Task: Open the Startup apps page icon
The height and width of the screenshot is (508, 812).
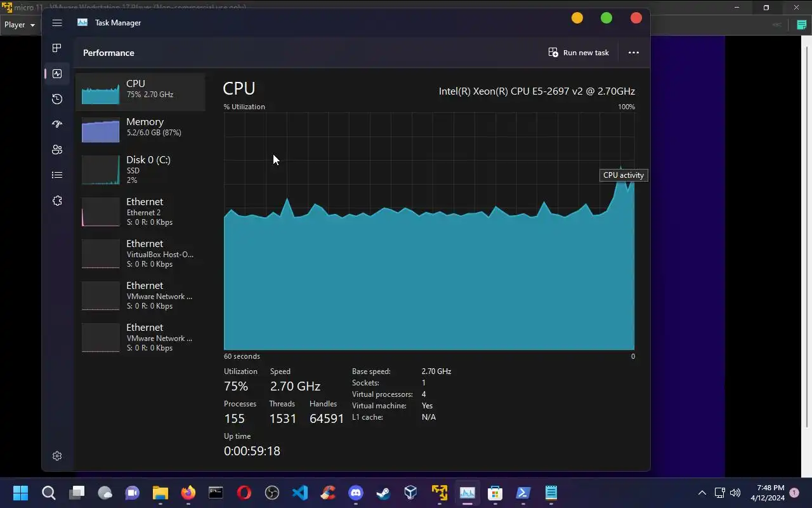Action: [x=57, y=124]
